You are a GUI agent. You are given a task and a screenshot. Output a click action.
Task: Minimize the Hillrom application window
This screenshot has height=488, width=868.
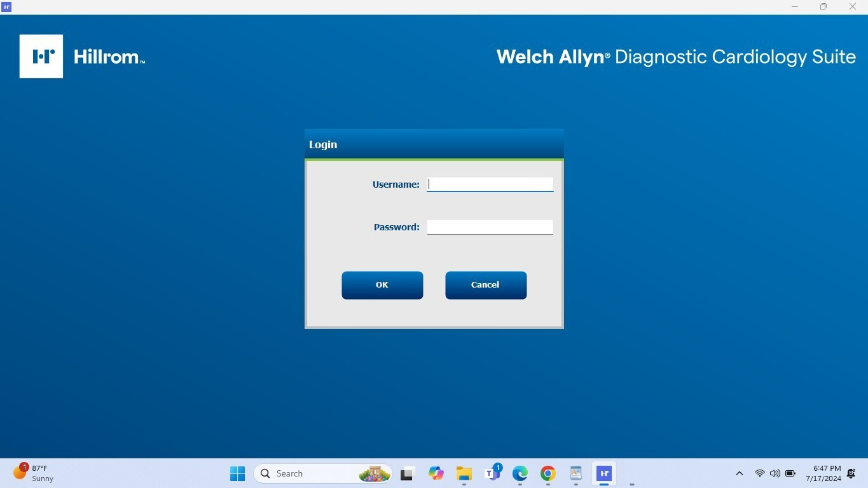(795, 7)
